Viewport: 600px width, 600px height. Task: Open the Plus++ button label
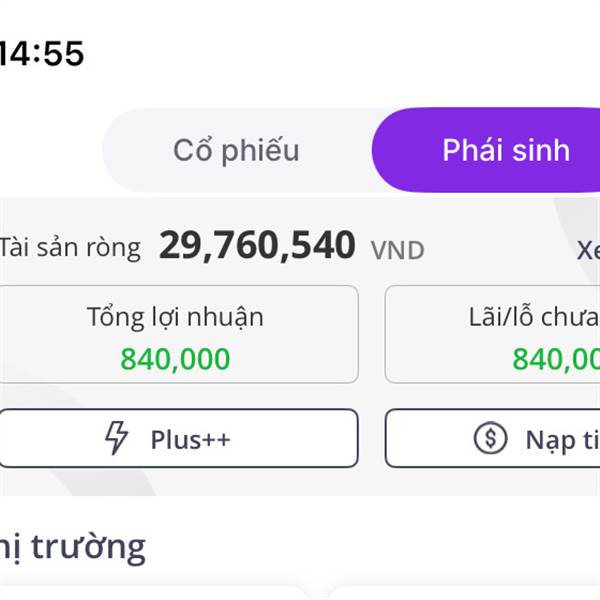[191, 439]
